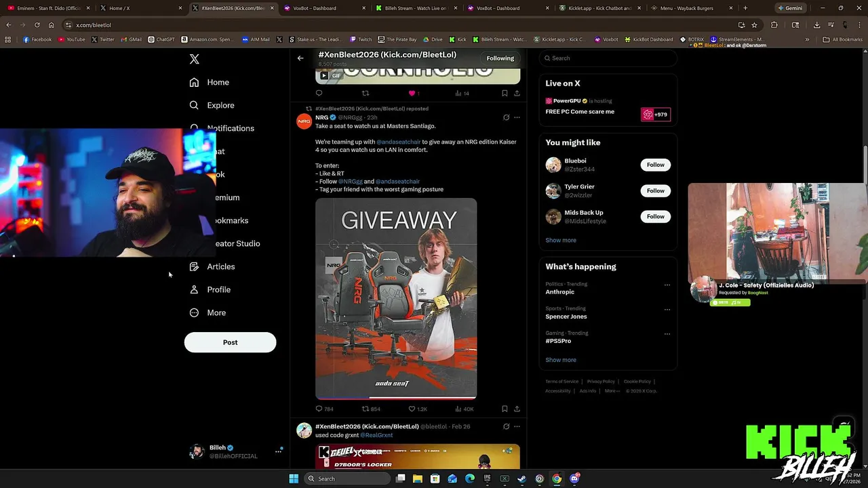868x488 pixels.
Task: Open Grok icon on Feb 26 post
Action: 506,426
